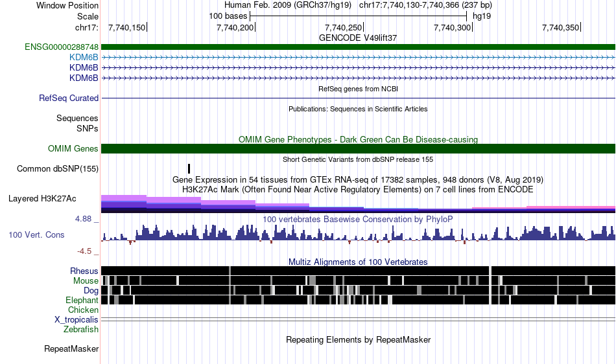Click the 7,740,300 ruler position
Viewport: 616px width, 364px height.
pyautogui.click(x=452, y=27)
